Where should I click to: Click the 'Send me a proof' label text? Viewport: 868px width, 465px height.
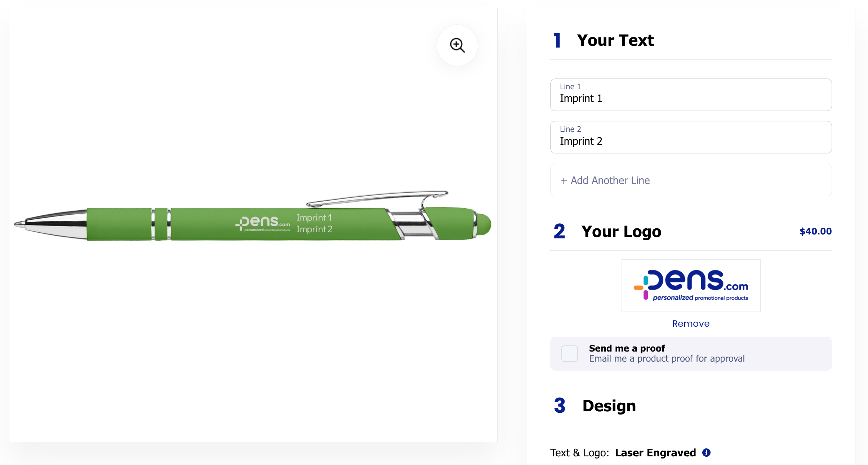tap(627, 348)
